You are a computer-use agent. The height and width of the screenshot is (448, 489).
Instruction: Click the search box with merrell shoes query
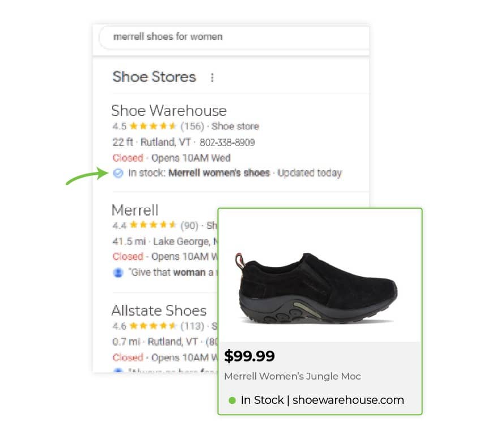pyautogui.click(x=234, y=37)
